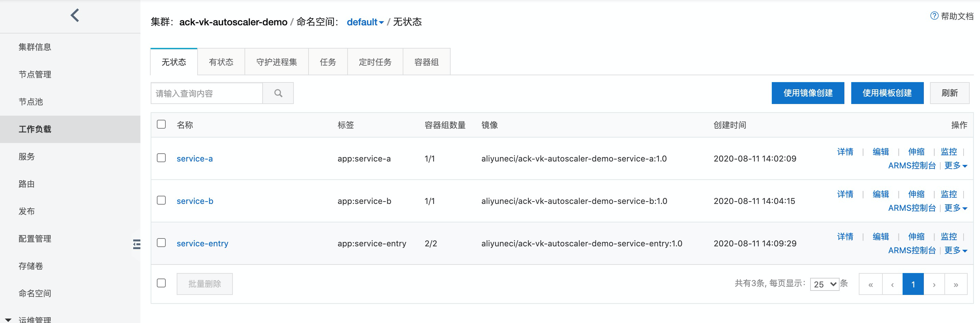Click 详情 for service-a
Screen dimensions: 980x323
(845, 152)
